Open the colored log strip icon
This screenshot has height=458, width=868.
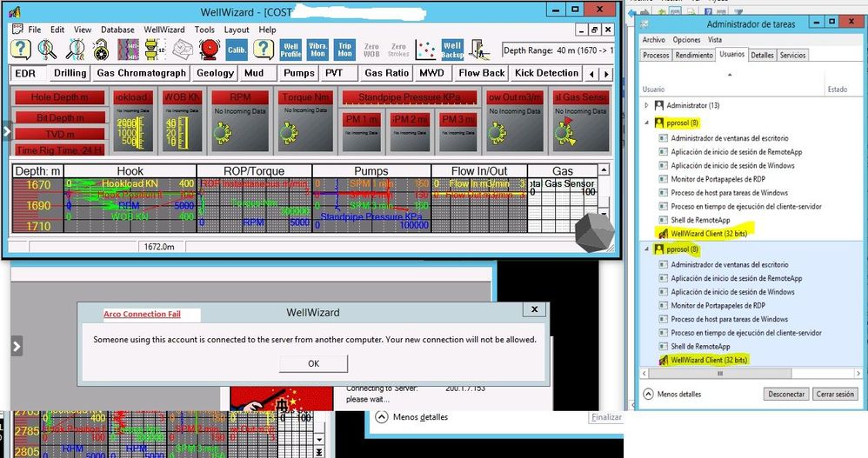(128, 50)
